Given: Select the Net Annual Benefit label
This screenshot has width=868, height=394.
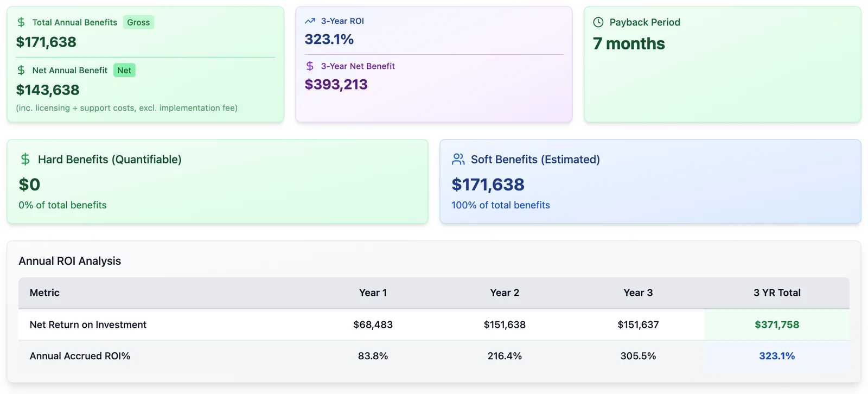Looking at the screenshot, I should click(x=70, y=70).
